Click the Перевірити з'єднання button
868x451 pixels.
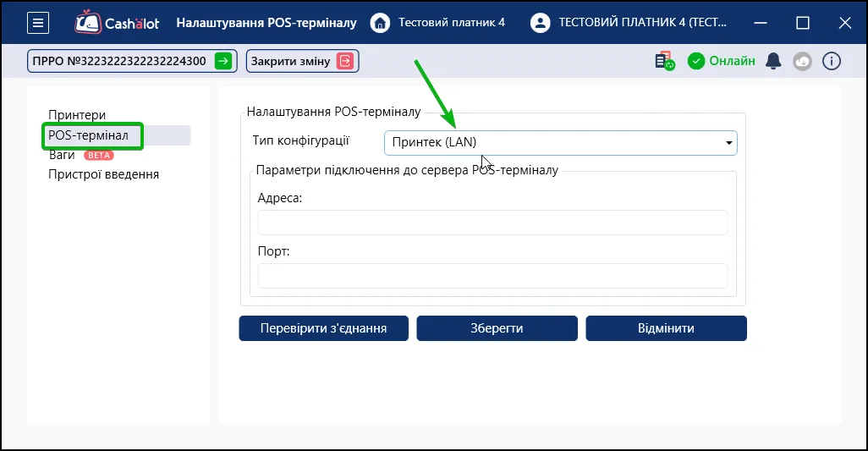click(x=324, y=328)
